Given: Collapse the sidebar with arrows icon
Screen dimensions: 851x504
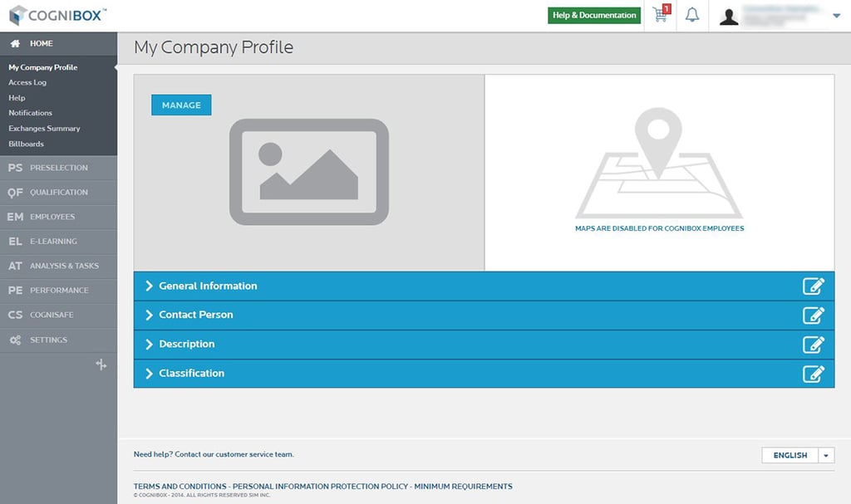Looking at the screenshot, I should (101, 365).
